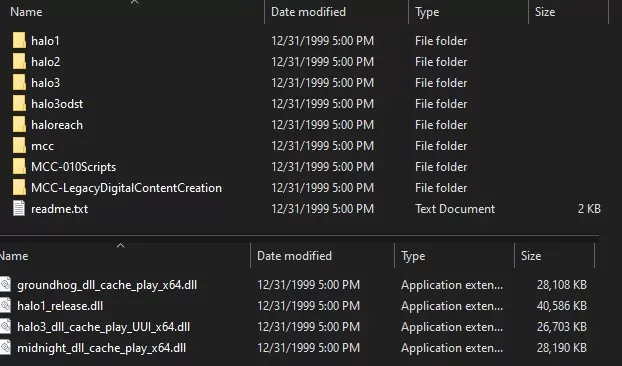Select the mcc folder icon
The height and width of the screenshot is (366, 622).
click(x=19, y=146)
